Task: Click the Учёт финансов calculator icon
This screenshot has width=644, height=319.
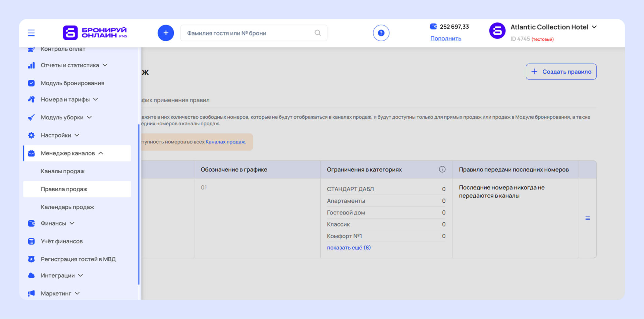Action: pyautogui.click(x=31, y=241)
